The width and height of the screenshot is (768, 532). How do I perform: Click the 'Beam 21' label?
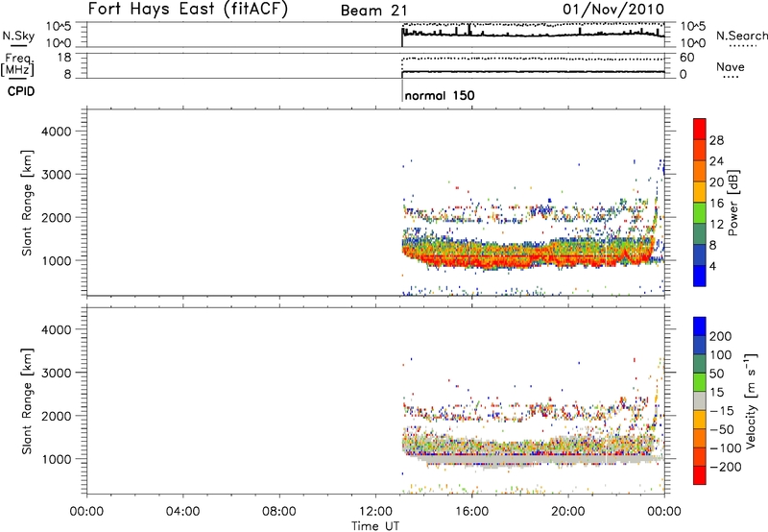[373, 11]
